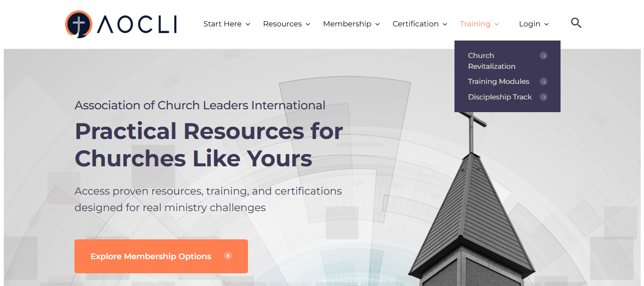This screenshot has width=644, height=286.
Task: Expand the Login chevron
Action: (x=546, y=24)
